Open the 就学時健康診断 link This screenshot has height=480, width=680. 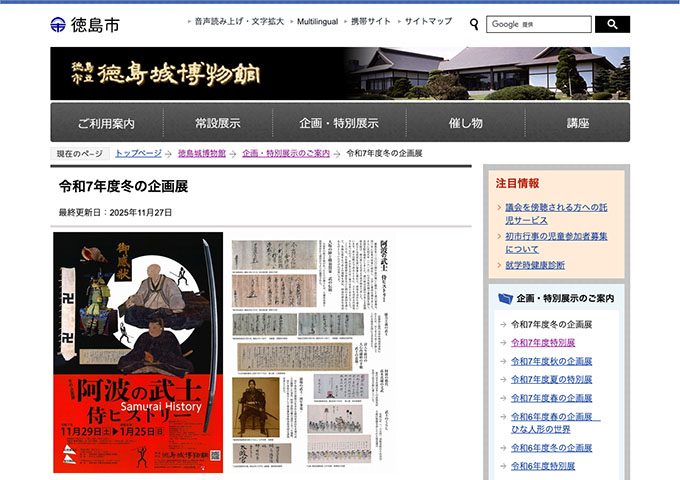point(535,265)
